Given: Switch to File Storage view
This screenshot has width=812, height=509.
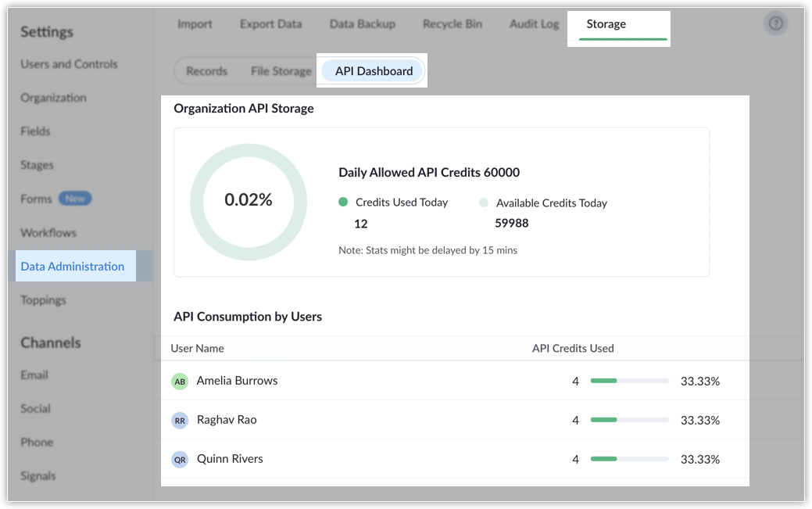Looking at the screenshot, I should (x=281, y=71).
